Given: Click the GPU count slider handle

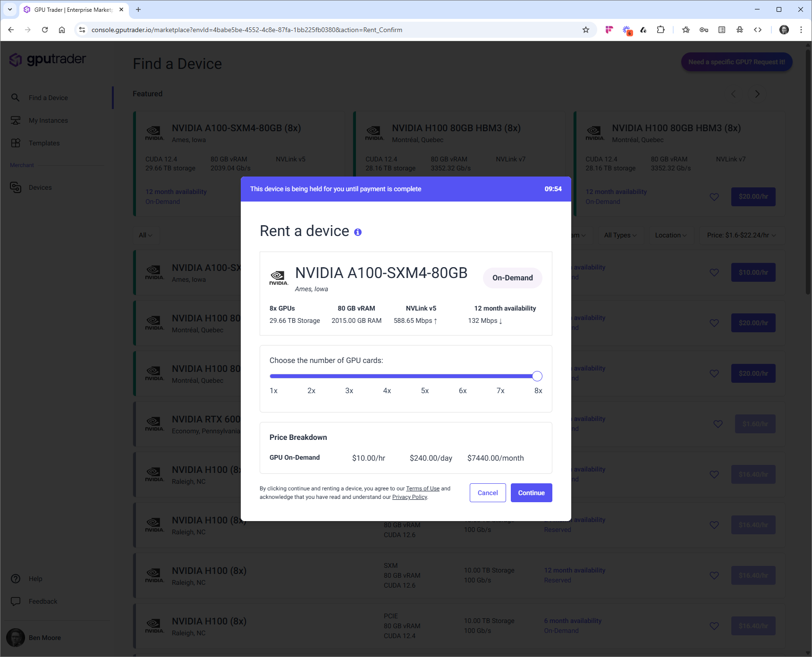Looking at the screenshot, I should point(537,376).
